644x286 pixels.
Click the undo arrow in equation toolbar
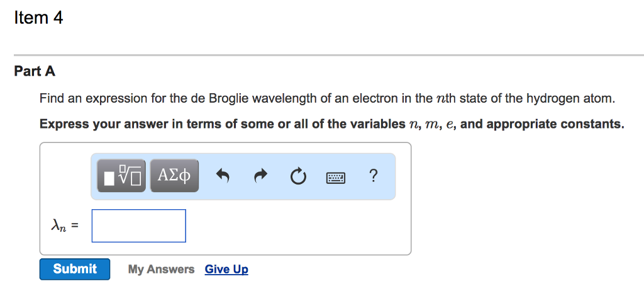click(x=222, y=176)
